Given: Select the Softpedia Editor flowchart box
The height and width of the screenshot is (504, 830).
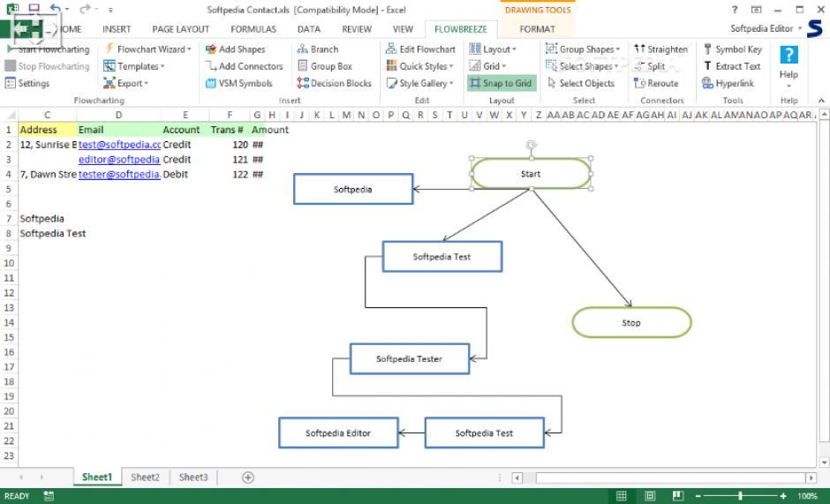Looking at the screenshot, I should click(338, 433).
